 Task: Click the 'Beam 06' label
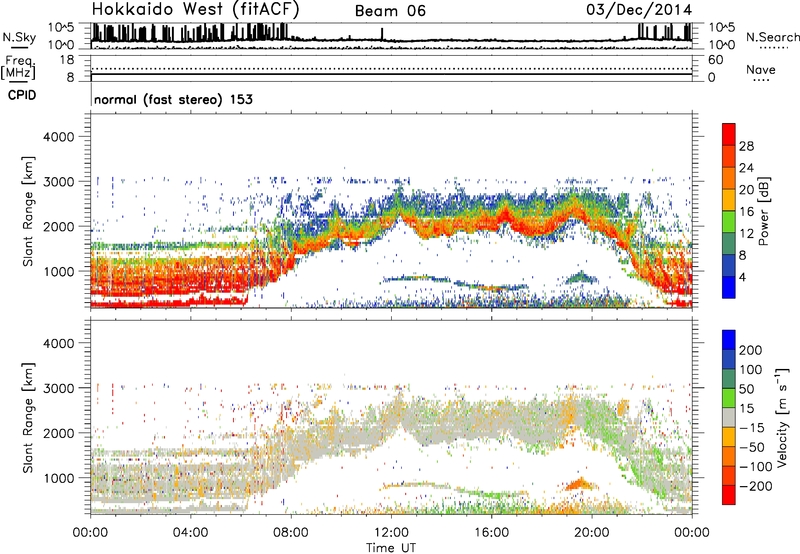[390, 11]
